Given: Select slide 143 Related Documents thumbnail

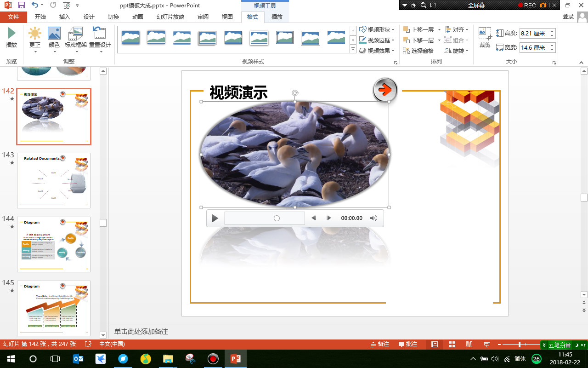Looking at the screenshot, I should pyautogui.click(x=54, y=180).
